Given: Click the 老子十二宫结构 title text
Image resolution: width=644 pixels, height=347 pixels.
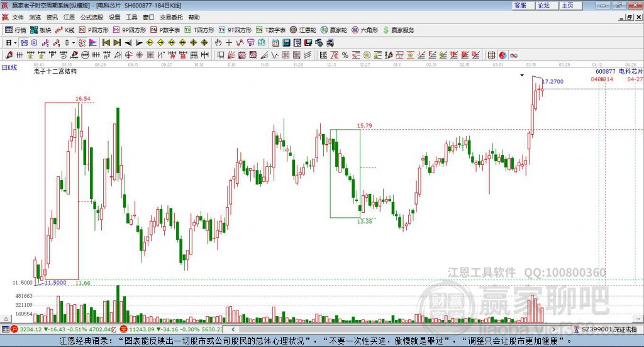Looking at the screenshot, I should 55,71.
